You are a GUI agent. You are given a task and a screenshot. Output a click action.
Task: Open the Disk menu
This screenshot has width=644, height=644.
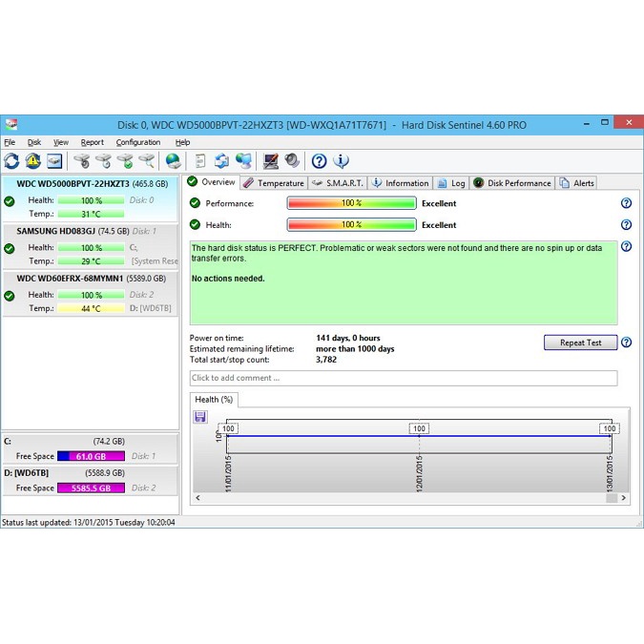pos(34,142)
